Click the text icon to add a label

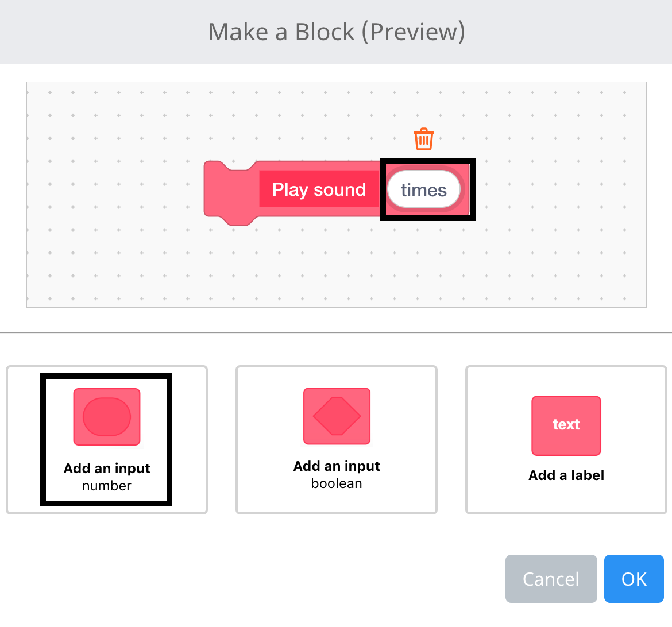[x=566, y=425]
